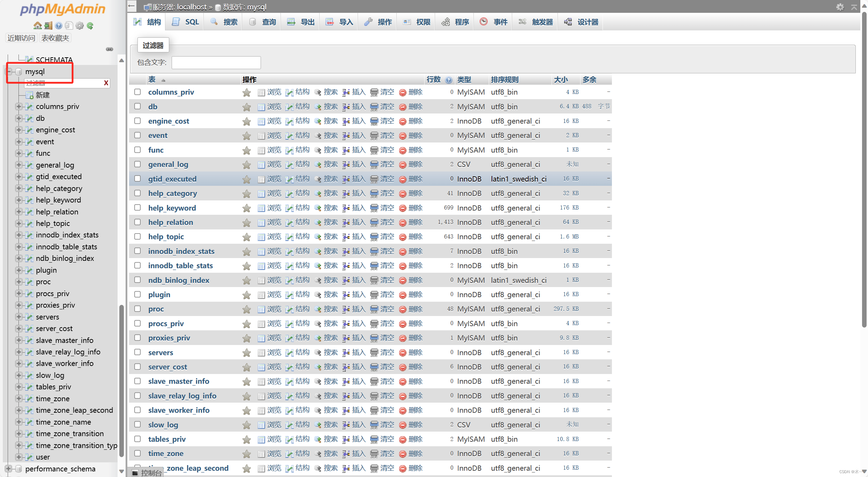Image resolution: width=868 pixels, height=477 pixels.
Task: Collapse the mysql database tree node
Action: pyautogui.click(x=9, y=72)
